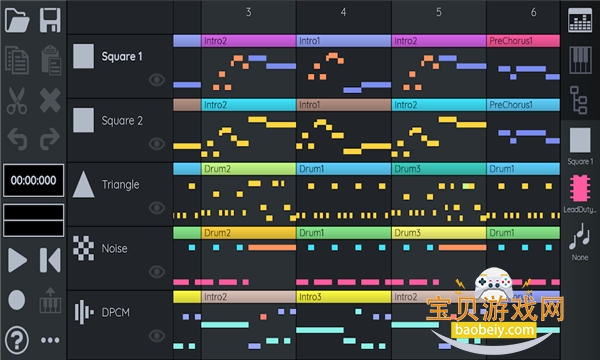Toggle visibility of the Square 2 channel
Image resolution: width=600 pixels, height=360 pixels.
tap(157, 143)
